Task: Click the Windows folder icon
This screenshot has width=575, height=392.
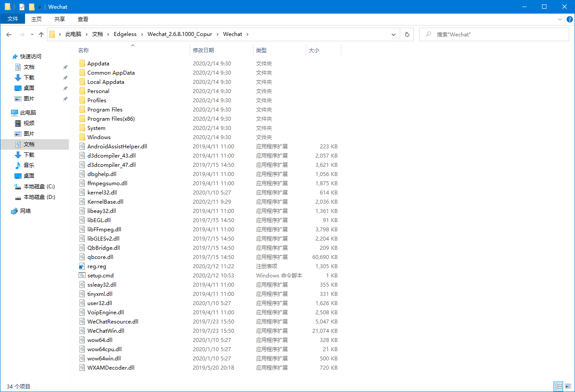Action: pyautogui.click(x=82, y=137)
